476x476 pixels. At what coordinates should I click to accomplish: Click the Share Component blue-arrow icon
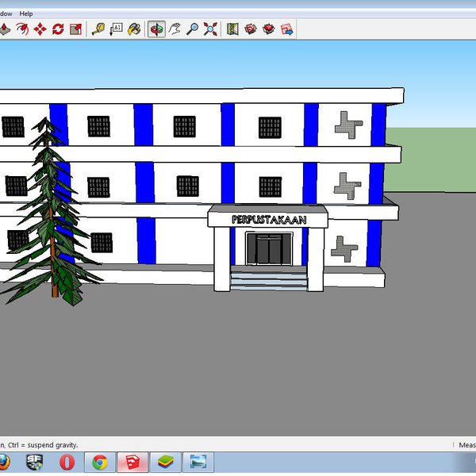pyautogui.click(x=287, y=29)
